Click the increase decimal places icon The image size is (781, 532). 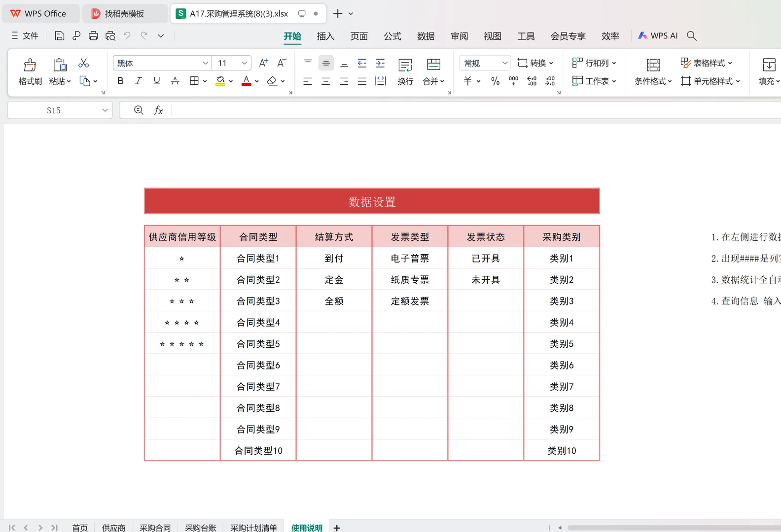[x=532, y=81]
